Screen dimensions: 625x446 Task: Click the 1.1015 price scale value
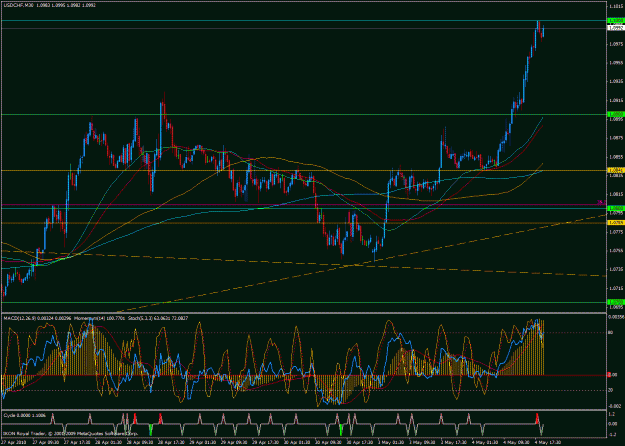pyautogui.click(x=615, y=6)
